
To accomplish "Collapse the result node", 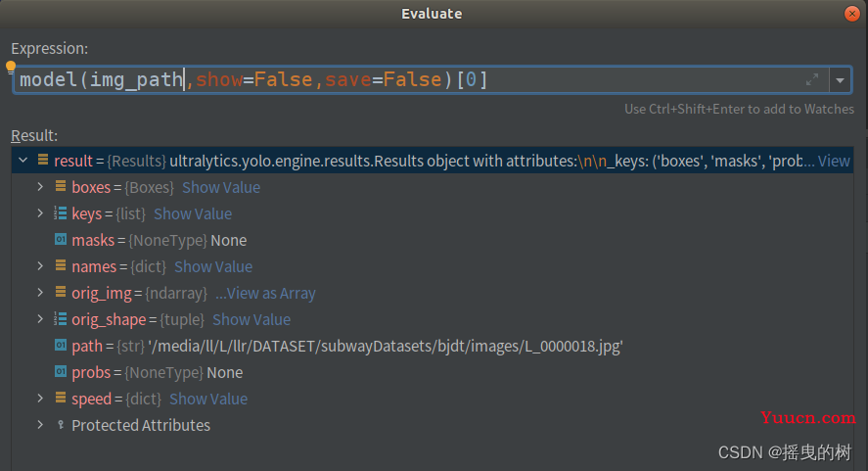I will coord(23,161).
